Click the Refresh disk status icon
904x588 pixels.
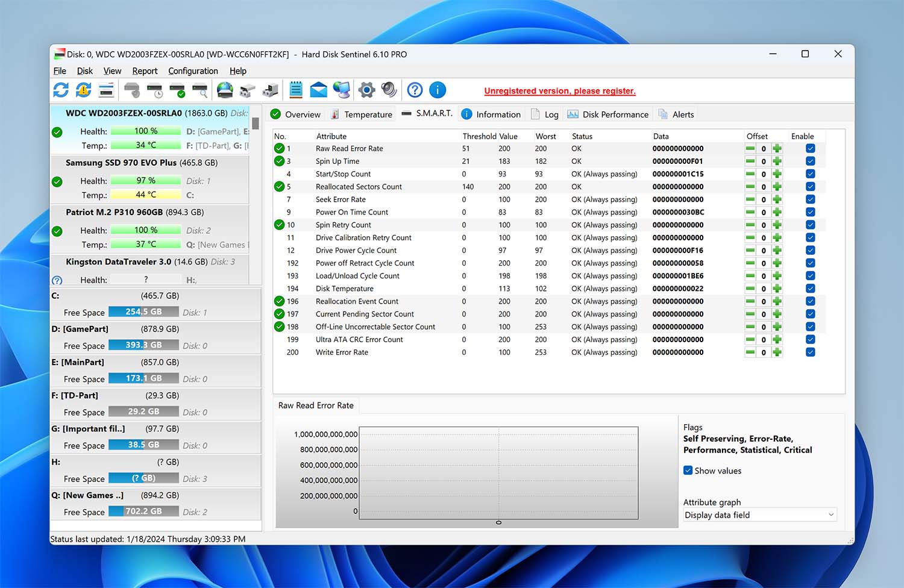pos(61,90)
